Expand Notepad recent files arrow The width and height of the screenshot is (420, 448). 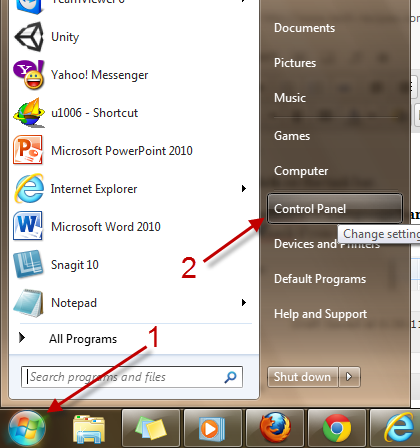click(244, 303)
